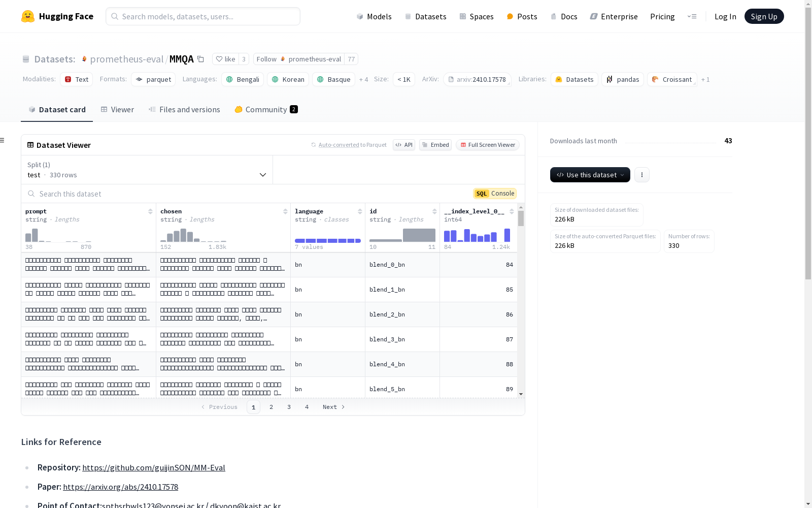Copy dataset name with the copy icon
The width and height of the screenshot is (812, 508).
coord(200,59)
